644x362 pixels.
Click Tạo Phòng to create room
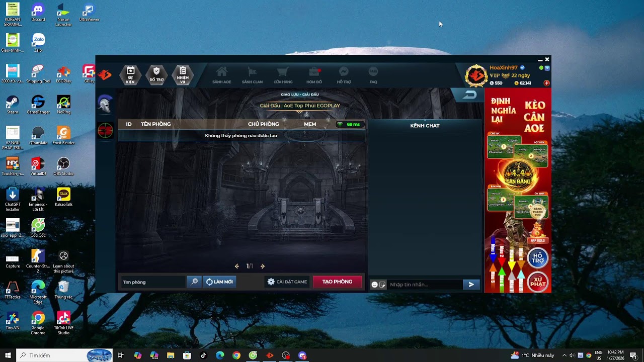coord(337,282)
